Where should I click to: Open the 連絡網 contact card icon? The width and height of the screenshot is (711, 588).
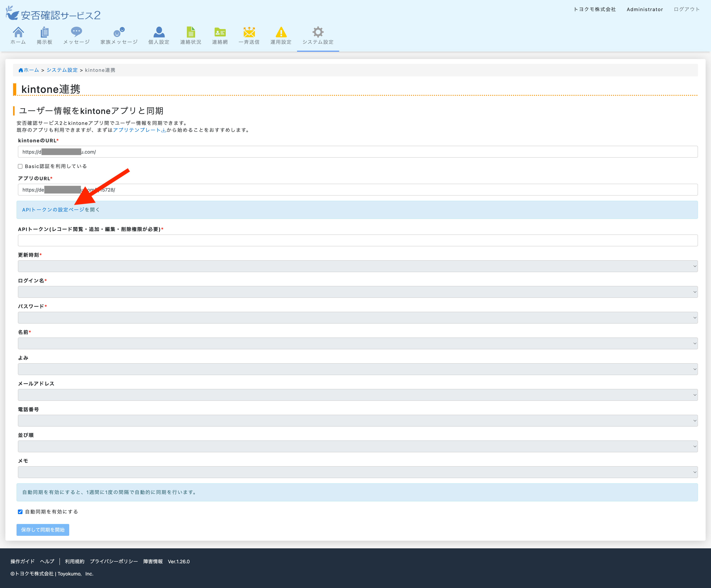pyautogui.click(x=220, y=33)
